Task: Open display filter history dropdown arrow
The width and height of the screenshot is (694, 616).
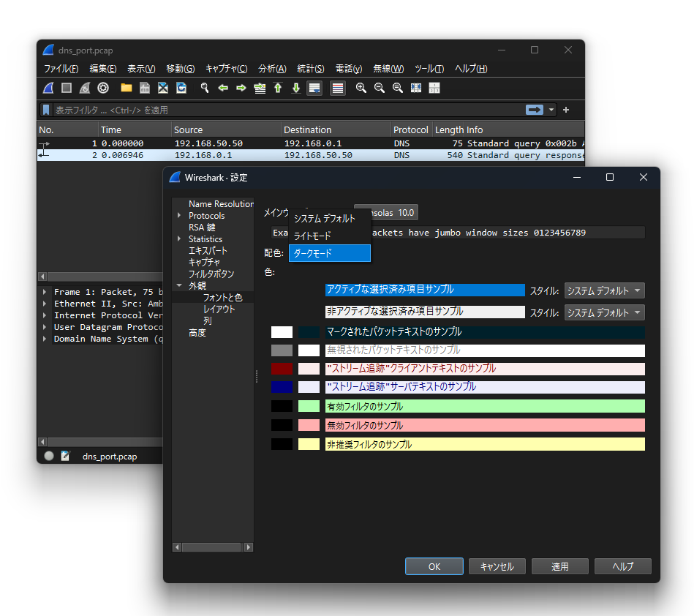Action: tap(551, 110)
